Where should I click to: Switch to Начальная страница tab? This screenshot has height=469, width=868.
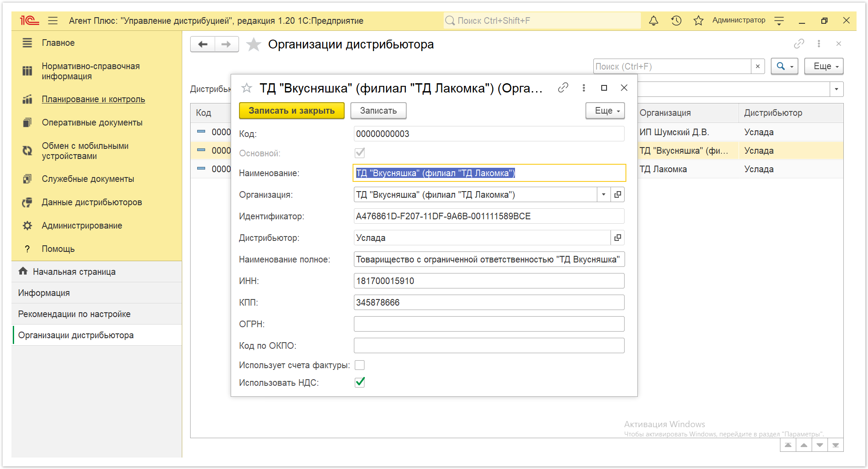coord(74,272)
